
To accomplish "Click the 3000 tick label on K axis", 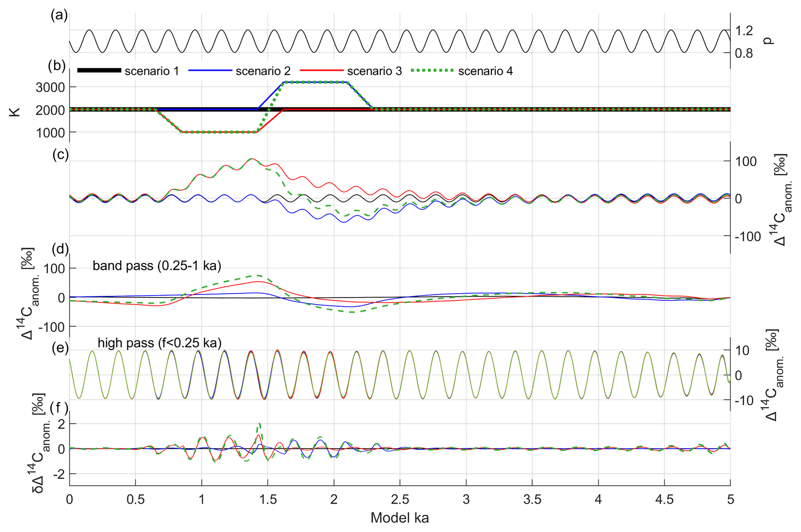I will 50,88.
